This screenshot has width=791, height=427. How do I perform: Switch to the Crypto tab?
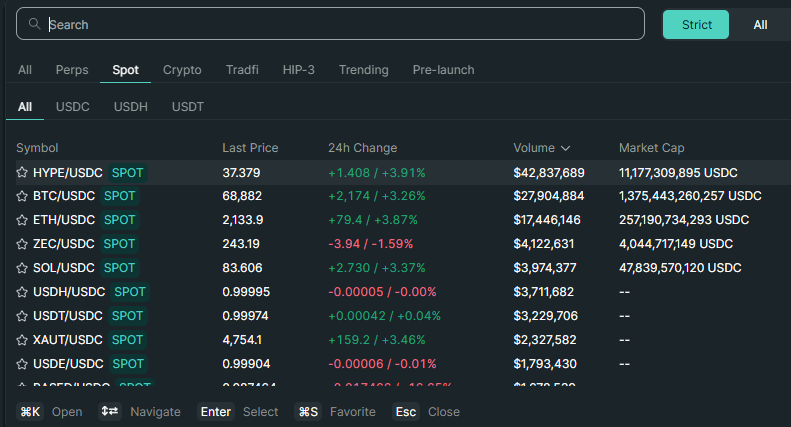182,70
